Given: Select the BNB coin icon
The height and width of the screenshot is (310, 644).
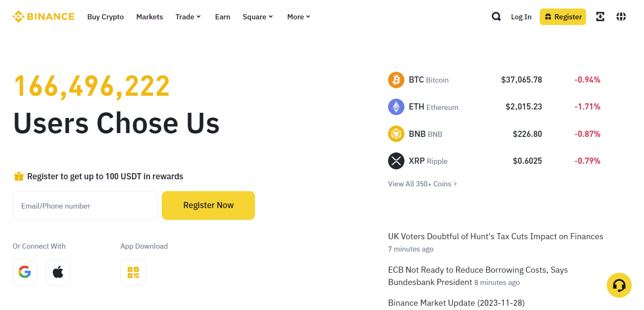Looking at the screenshot, I should point(396,134).
